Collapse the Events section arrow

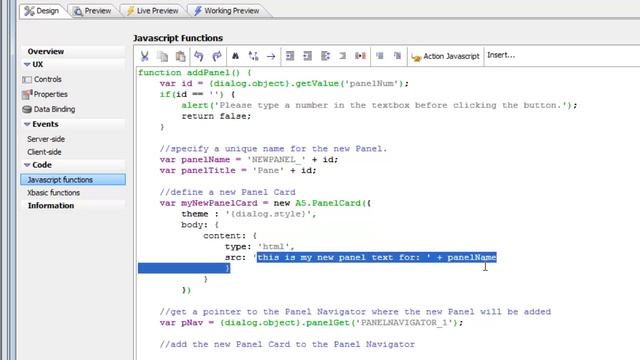coord(27,124)
